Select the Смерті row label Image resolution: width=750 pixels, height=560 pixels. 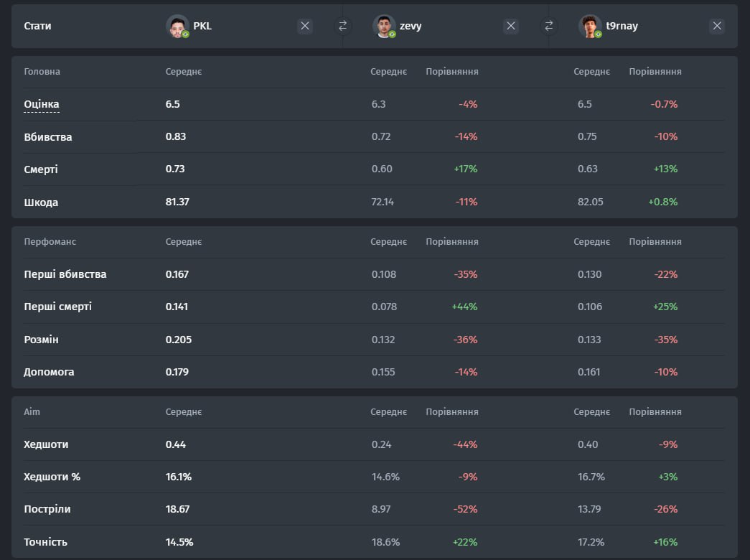click(41, 169)
